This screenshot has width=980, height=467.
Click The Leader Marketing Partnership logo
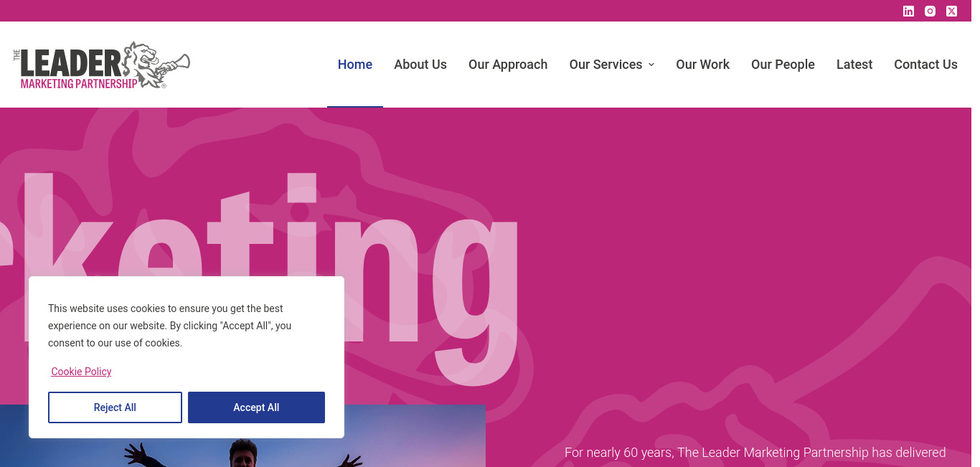pyautogui.click(x=102, y=65)
